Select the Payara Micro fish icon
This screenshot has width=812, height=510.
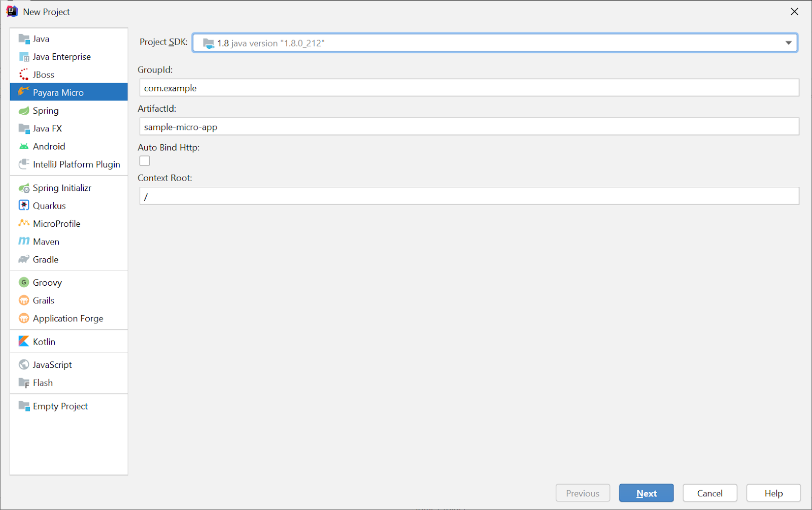pos(24,92)
